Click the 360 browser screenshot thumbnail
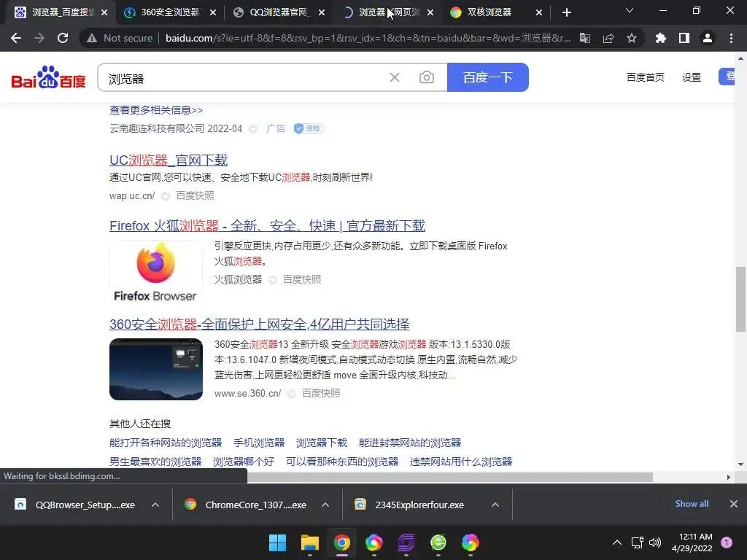The width and height of the screenshot is (747, 560). 156,370
